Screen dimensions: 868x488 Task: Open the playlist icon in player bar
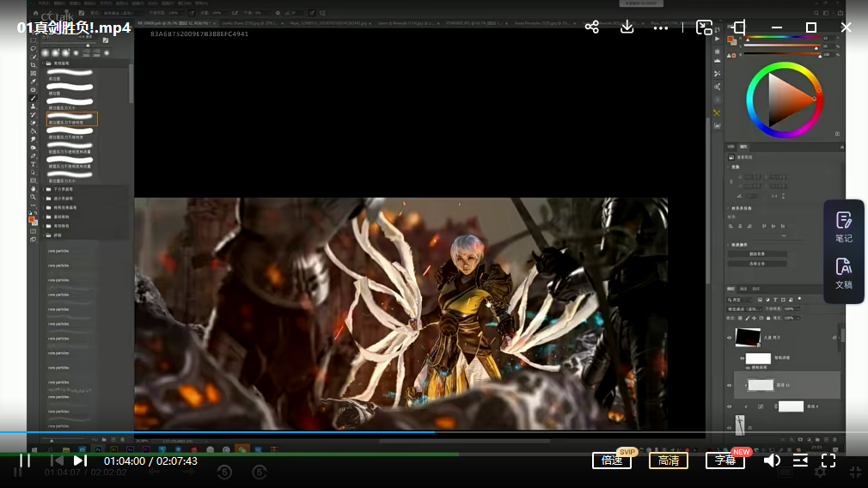point(800,461)
